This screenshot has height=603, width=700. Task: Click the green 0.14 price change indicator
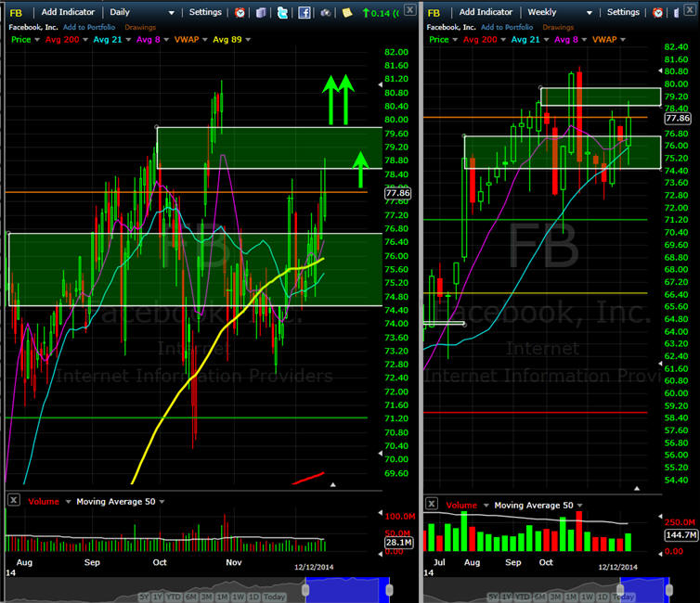pos(381,13)
